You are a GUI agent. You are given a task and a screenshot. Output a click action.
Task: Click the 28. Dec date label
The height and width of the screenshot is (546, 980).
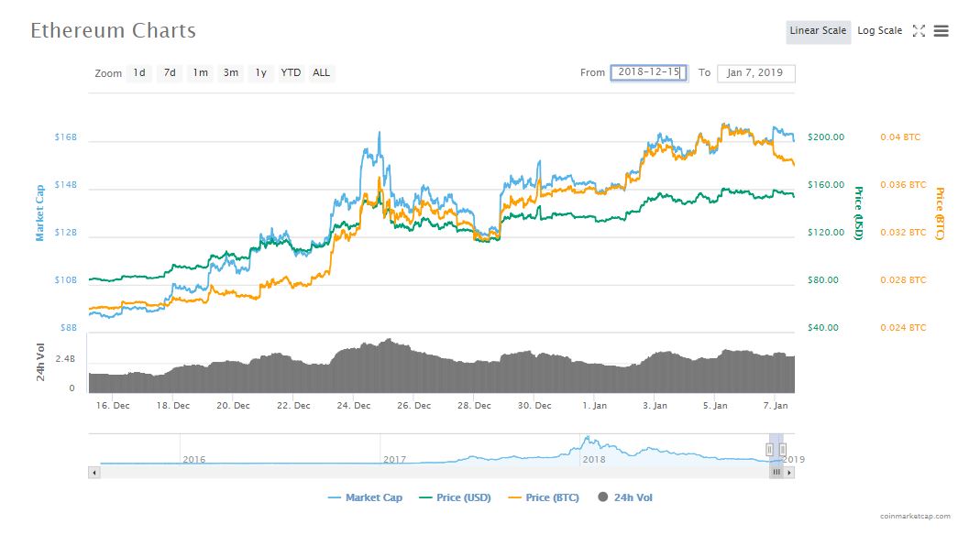pyautogui.click(x=474, y=406)
